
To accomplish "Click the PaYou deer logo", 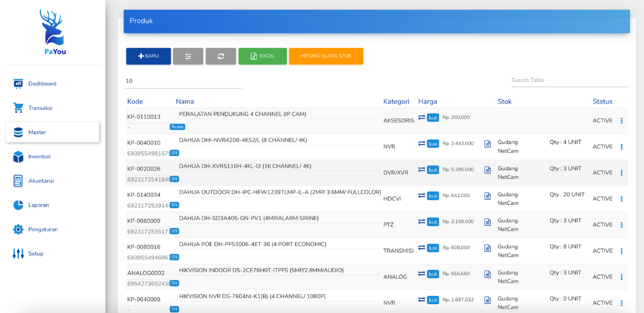I will click(x=53, y=32).
